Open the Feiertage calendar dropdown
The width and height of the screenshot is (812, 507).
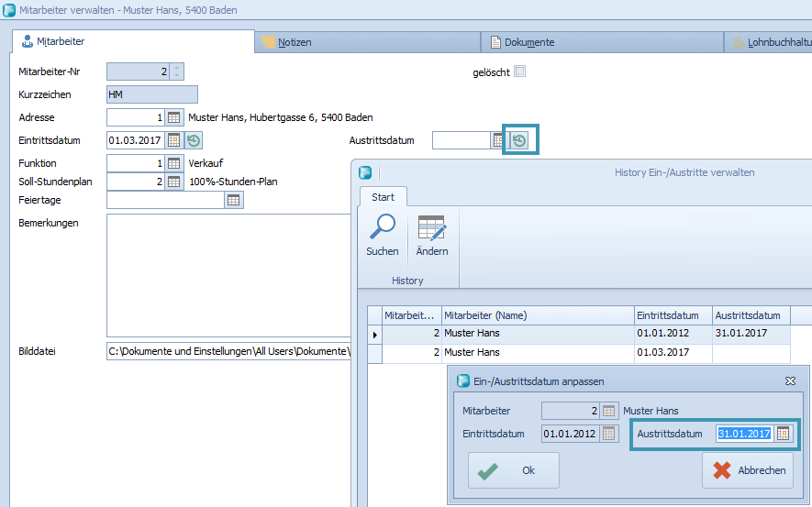pyautogui.click(x=234, y=200)
